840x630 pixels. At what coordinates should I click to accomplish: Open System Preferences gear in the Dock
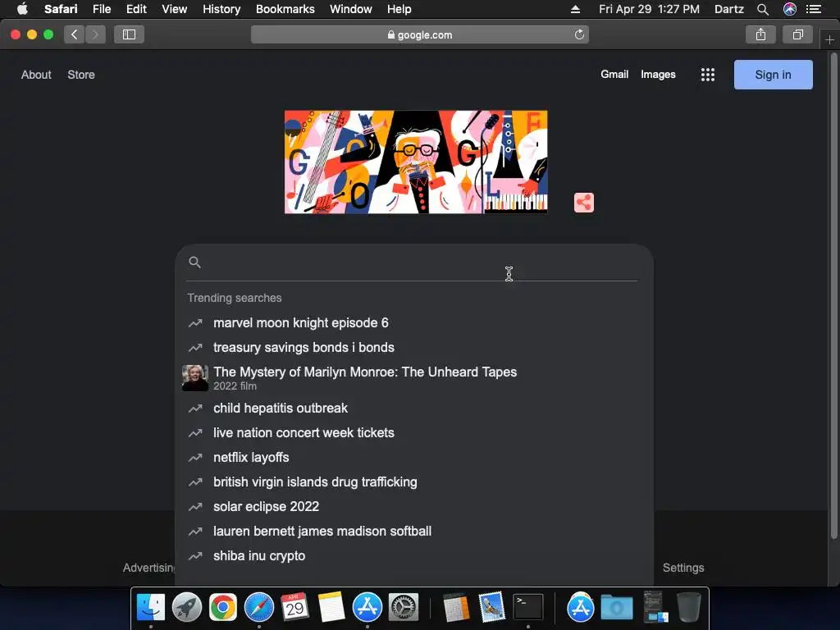click(x=403, y=607)
